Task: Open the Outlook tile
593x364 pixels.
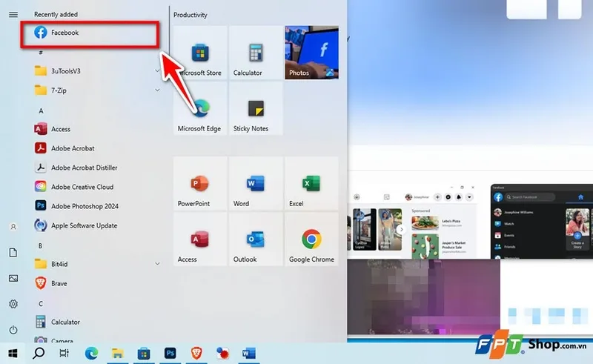Action: coord(256,239)
